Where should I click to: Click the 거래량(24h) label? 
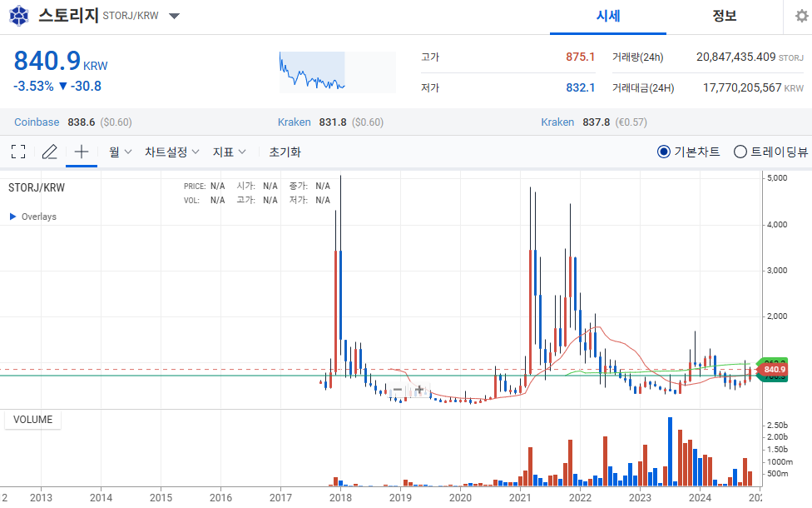coord(637,57)
